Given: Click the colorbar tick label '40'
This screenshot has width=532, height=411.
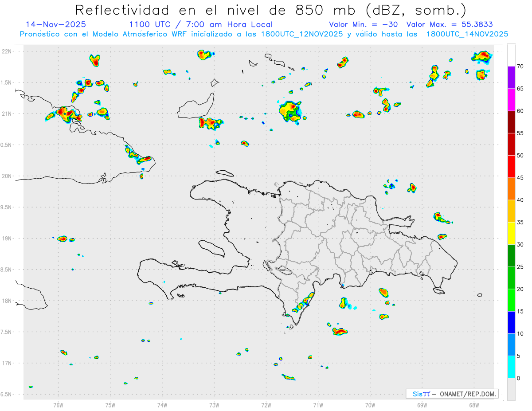Looking at the screenshot, I should pyautogui.click(x=520, y=200).
